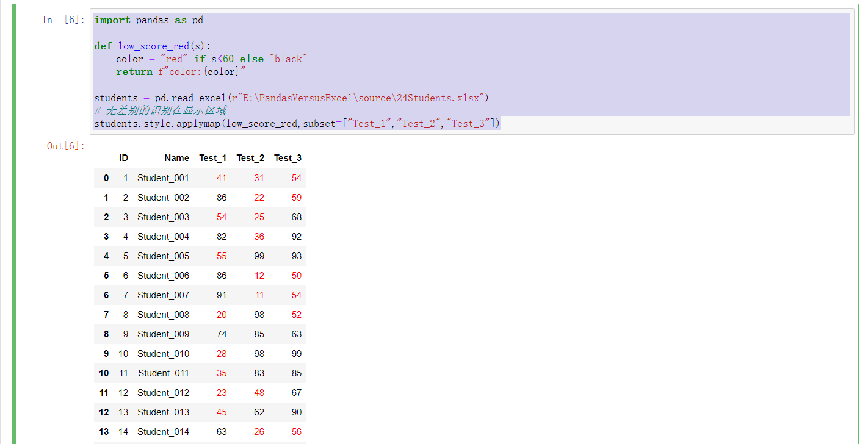Click Student_012's Test_1 score 23
The height and width of the screenshot is (444, 868).
point(222,393)
